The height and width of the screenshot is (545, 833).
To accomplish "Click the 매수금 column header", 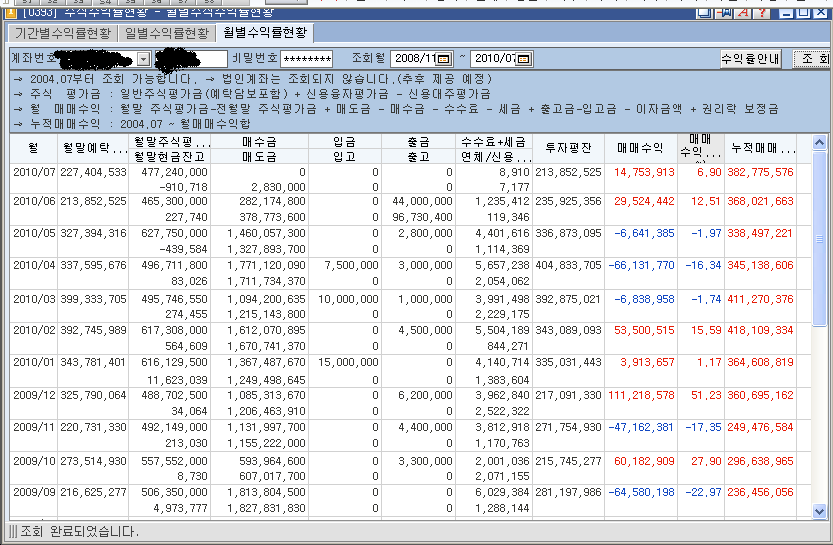I will 259,142.
